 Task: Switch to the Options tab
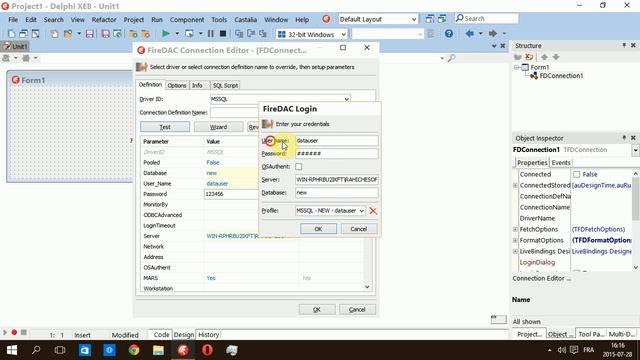[177, 85]
